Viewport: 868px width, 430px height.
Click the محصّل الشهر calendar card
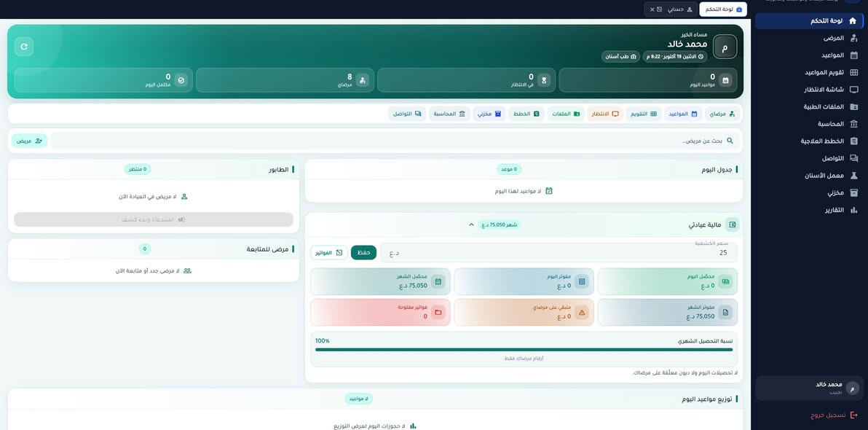tap(380, 281)
